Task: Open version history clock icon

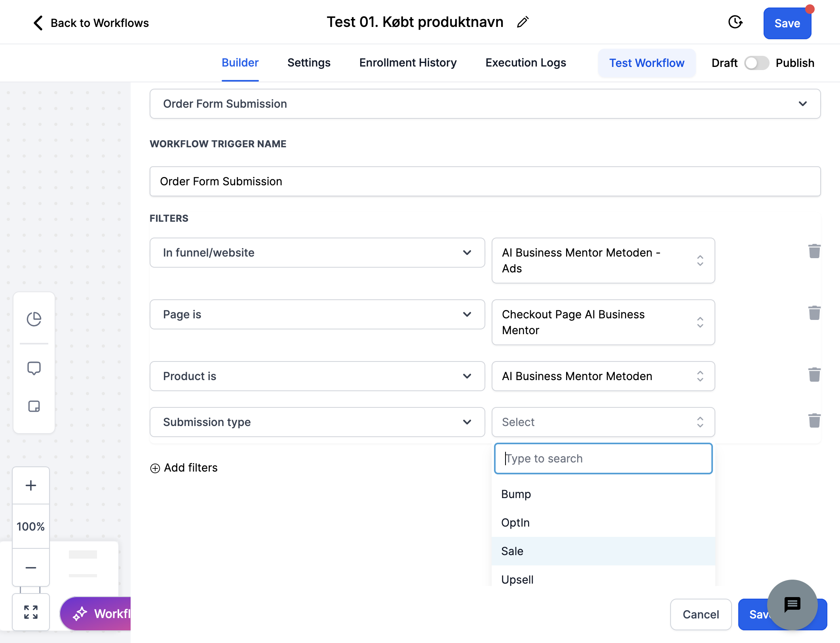Action: (735, 22)
